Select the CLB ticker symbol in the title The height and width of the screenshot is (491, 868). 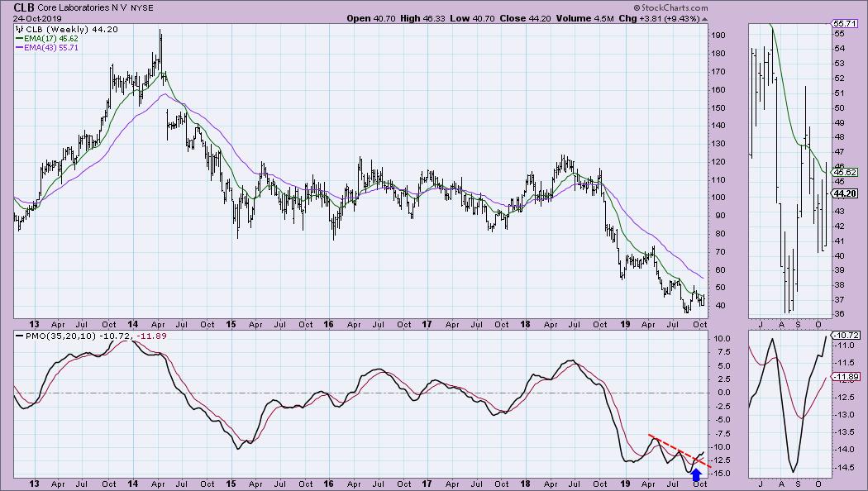click(x=24, y=7)
